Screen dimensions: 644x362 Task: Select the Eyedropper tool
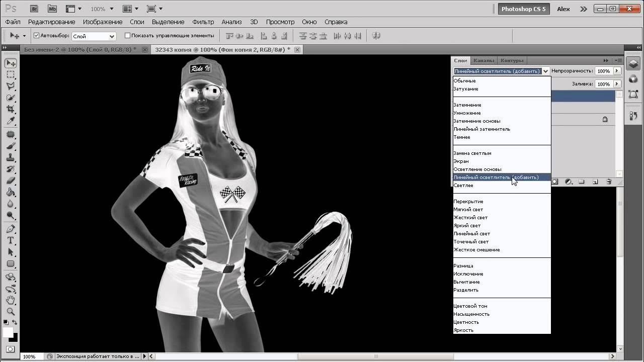pos(11,121)
